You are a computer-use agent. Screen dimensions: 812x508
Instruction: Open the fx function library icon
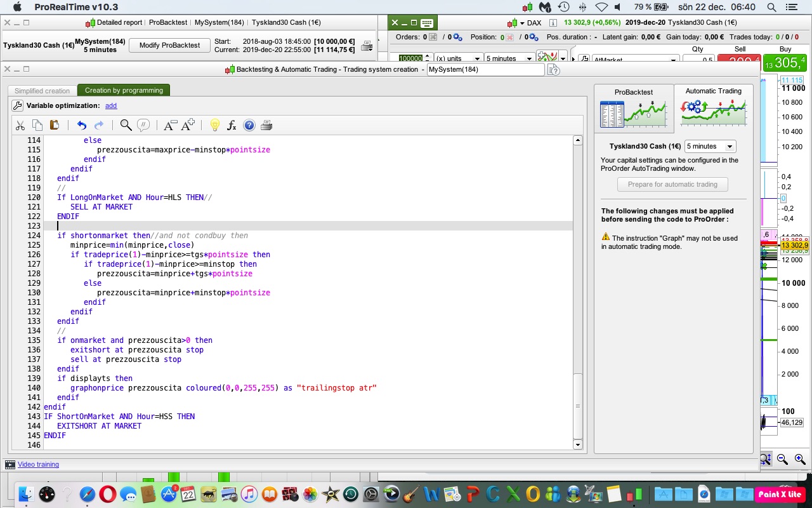click(x=232, y=126)
